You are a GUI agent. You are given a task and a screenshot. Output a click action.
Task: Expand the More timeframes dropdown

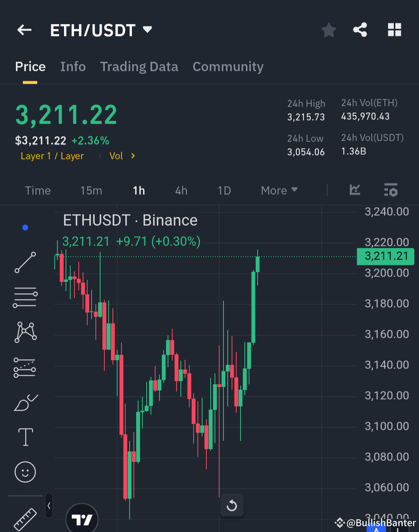[x=279, y=190]
